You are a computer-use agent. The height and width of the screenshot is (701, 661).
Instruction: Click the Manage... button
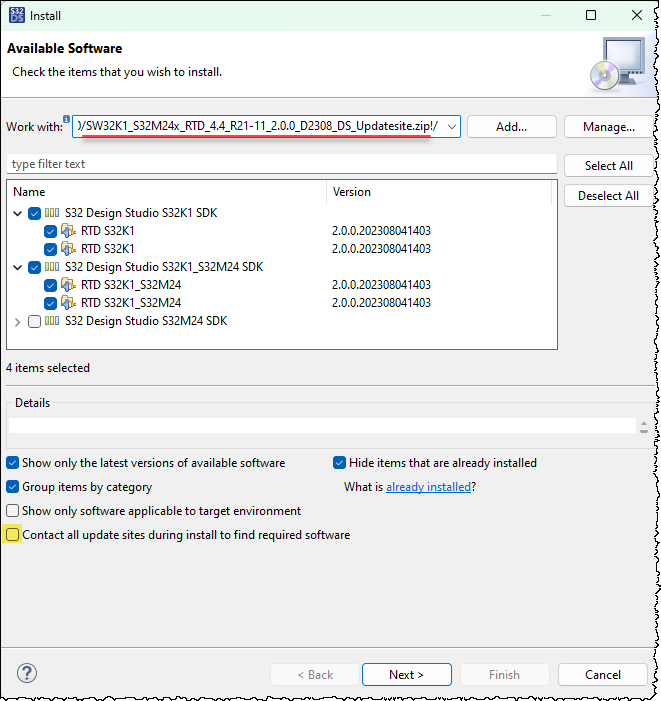[609, 127]
